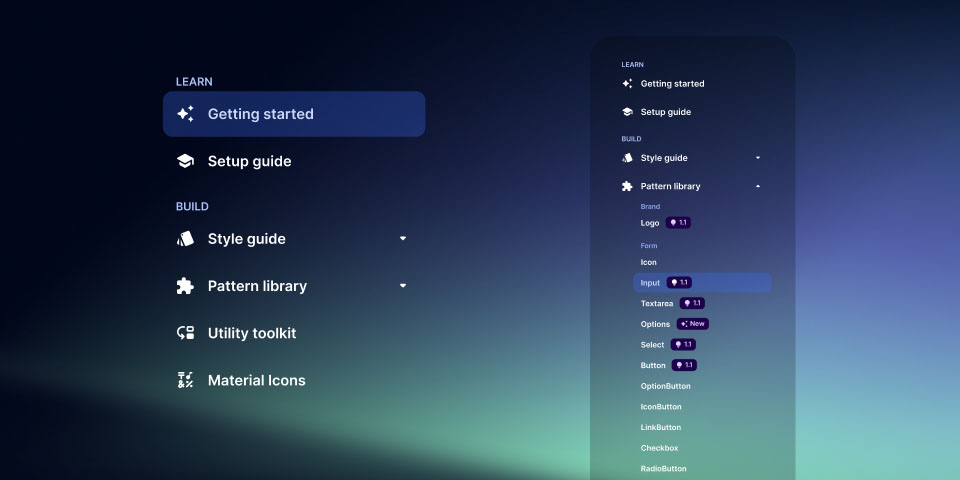This screenshot has width=960, height=480.
Task: Select Style guide label in large menu
Action: [247, 239]
